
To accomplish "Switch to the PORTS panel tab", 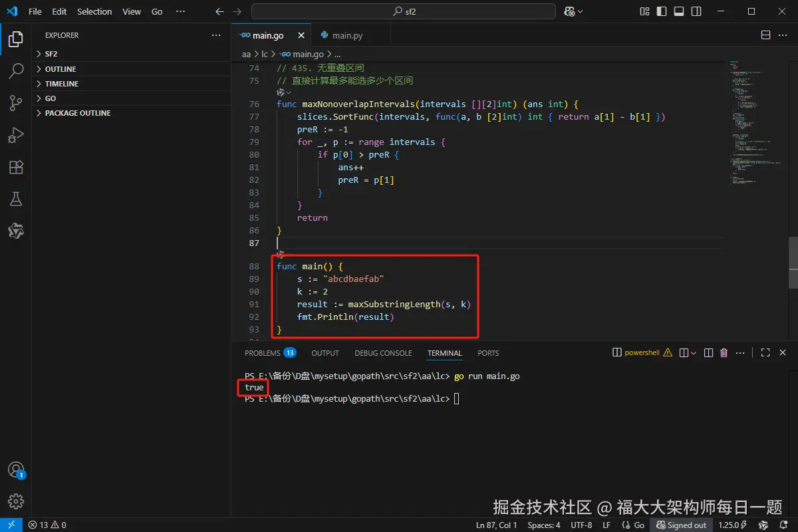I will (488, 353).
